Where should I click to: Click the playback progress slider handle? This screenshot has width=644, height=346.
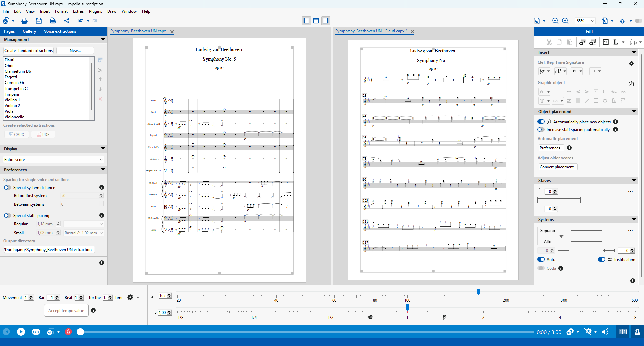80,332
